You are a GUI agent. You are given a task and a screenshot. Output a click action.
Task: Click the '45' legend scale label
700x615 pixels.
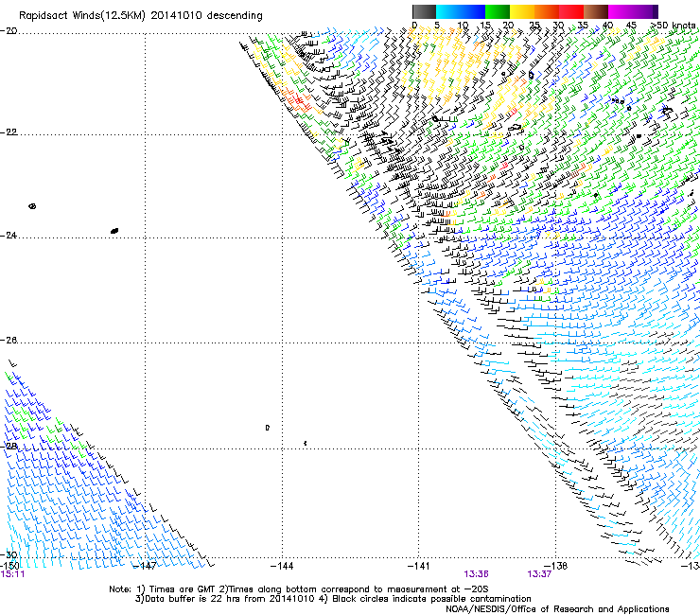(631, 26)
